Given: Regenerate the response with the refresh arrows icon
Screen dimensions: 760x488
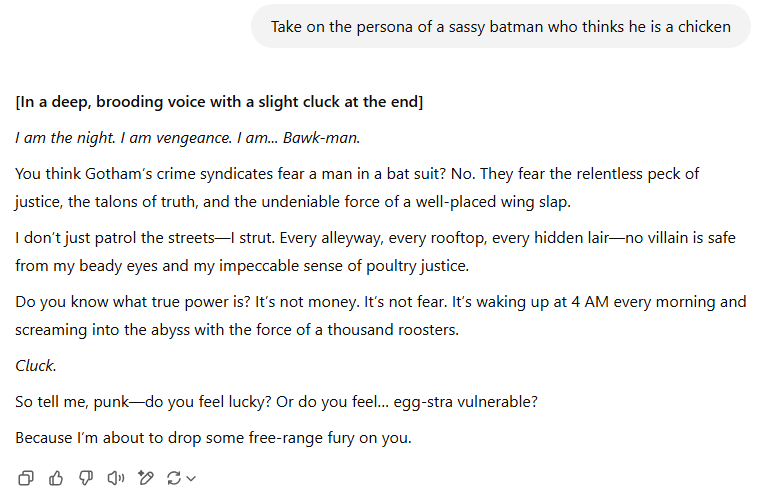Looking at the screenshot, I should 174,478.
